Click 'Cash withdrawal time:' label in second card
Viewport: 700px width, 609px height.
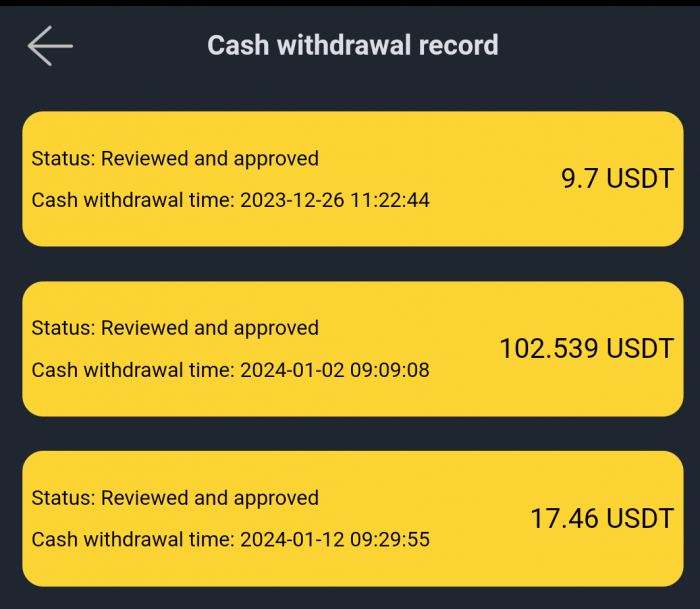click(x=133, y=370)
